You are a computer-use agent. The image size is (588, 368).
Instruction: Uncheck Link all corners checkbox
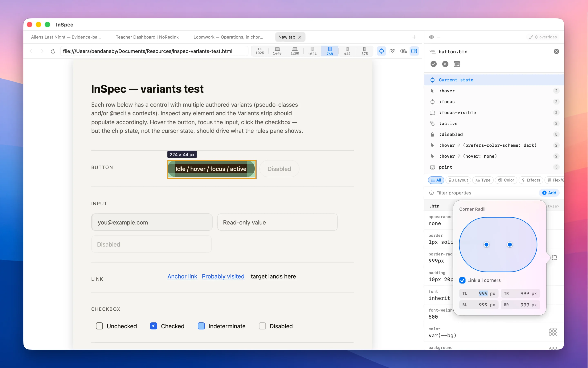coord(462,280)
